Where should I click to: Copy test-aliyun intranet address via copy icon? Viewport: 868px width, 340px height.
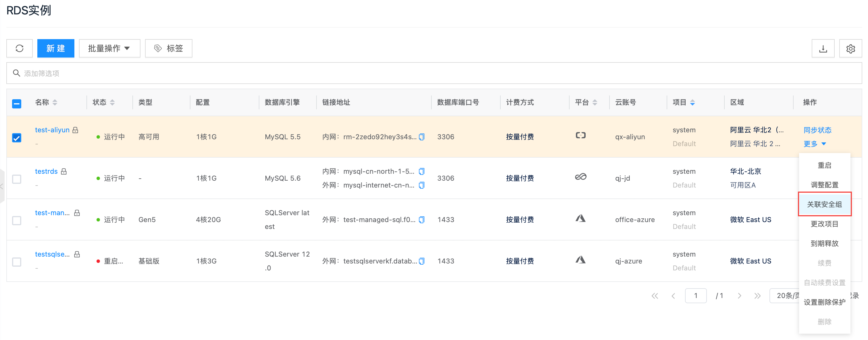pos(422,137)
